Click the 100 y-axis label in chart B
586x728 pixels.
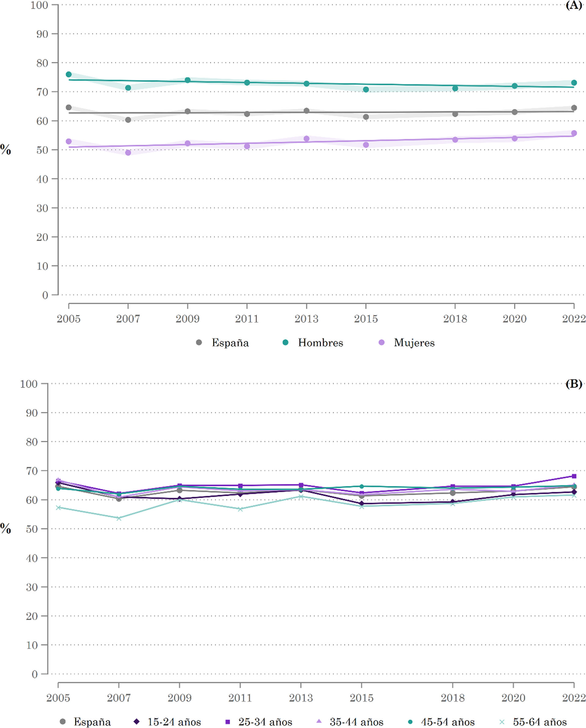[29, 384]
